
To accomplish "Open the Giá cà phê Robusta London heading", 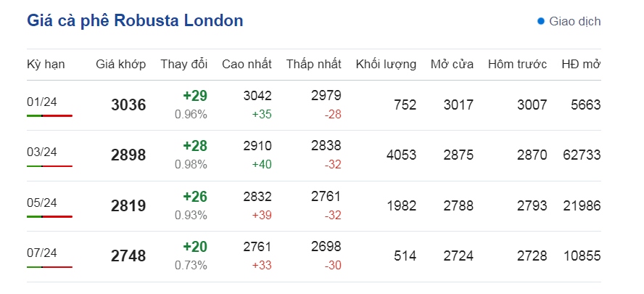I will pos(135,20).
